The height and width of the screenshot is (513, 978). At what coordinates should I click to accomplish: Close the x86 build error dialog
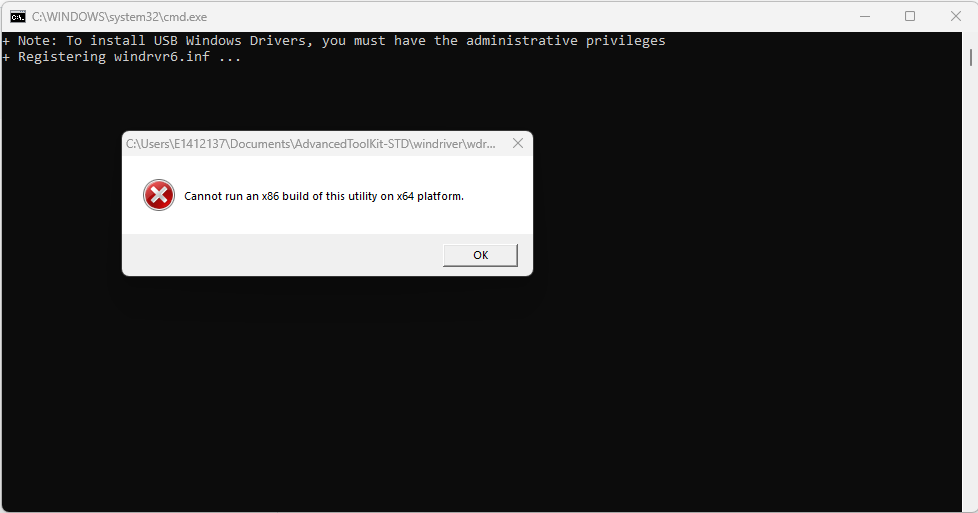[x=518, y=144]
